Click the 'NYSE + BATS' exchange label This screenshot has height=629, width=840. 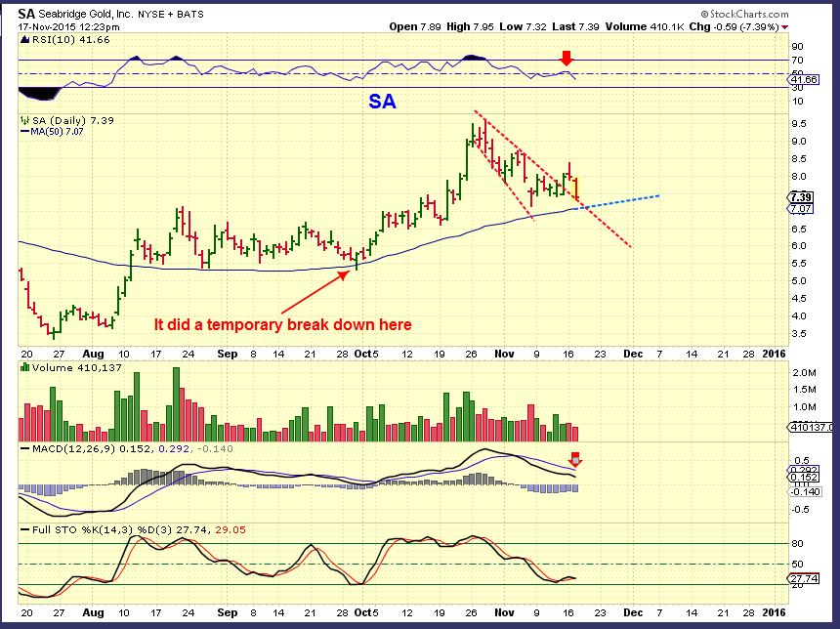click(x=172, y=15)
